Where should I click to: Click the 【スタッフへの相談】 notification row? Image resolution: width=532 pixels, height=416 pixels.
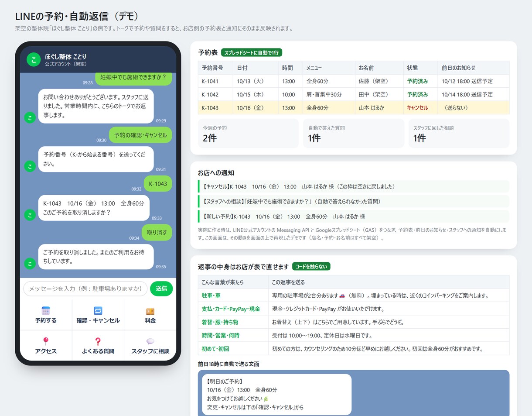point(354,201)
